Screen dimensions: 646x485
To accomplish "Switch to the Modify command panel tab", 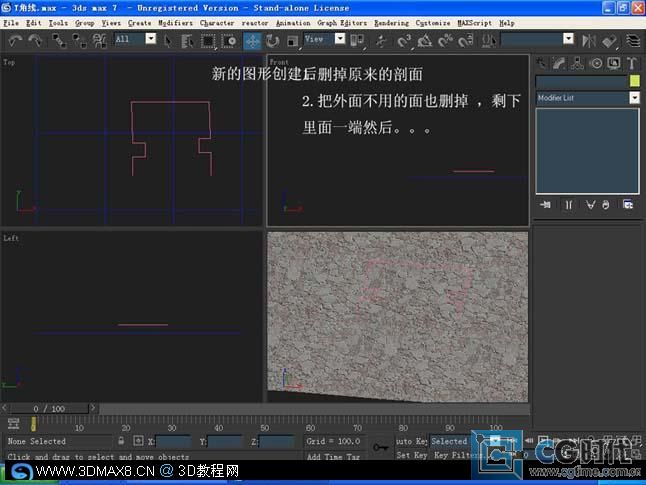I will (559, 63).
